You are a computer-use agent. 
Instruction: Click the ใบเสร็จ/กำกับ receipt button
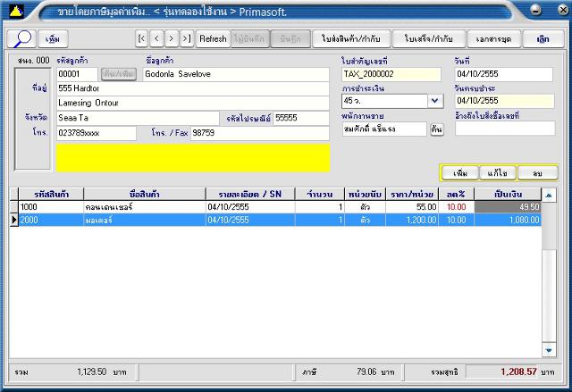pyautogui.click(x=428, y=39)
